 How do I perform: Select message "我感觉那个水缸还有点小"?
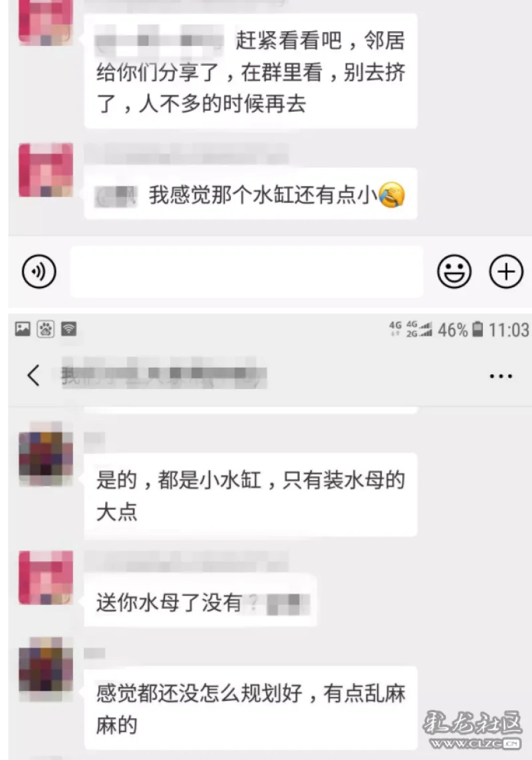[251, 194]
